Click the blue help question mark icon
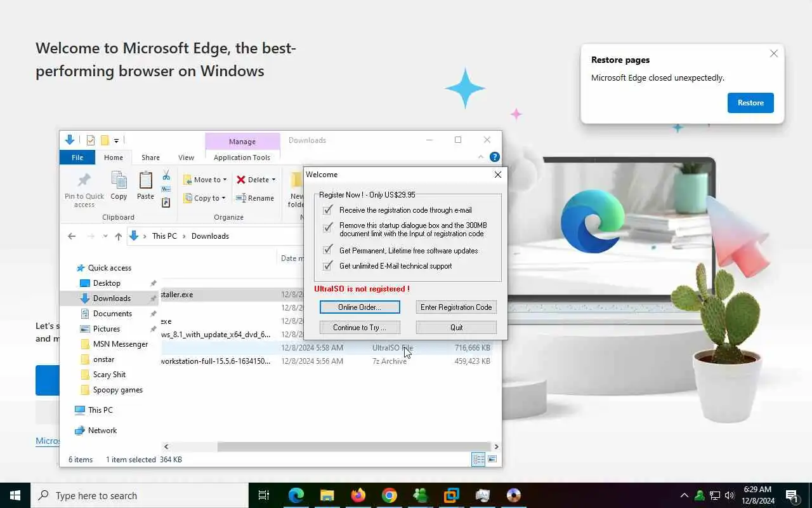812x508 pixels. (495, 157)
